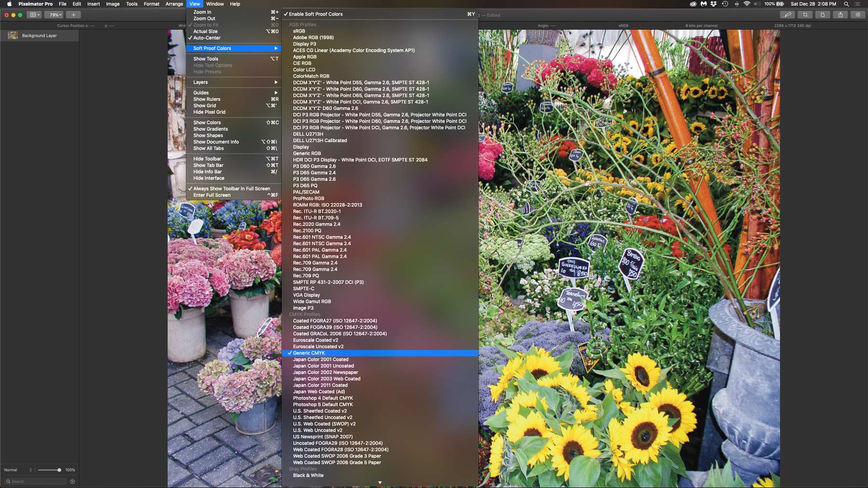Click the Malwarebytes menu bar icon
868x488 pixels.
704,4
